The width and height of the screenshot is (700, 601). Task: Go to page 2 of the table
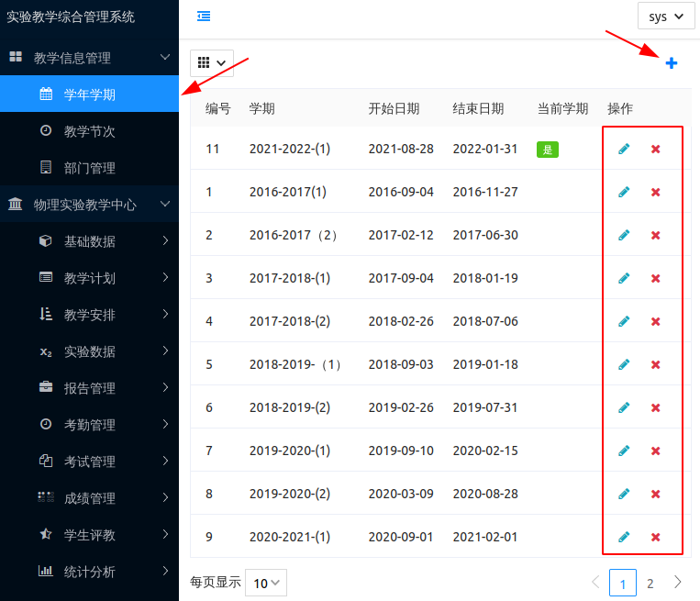(650, 583)
